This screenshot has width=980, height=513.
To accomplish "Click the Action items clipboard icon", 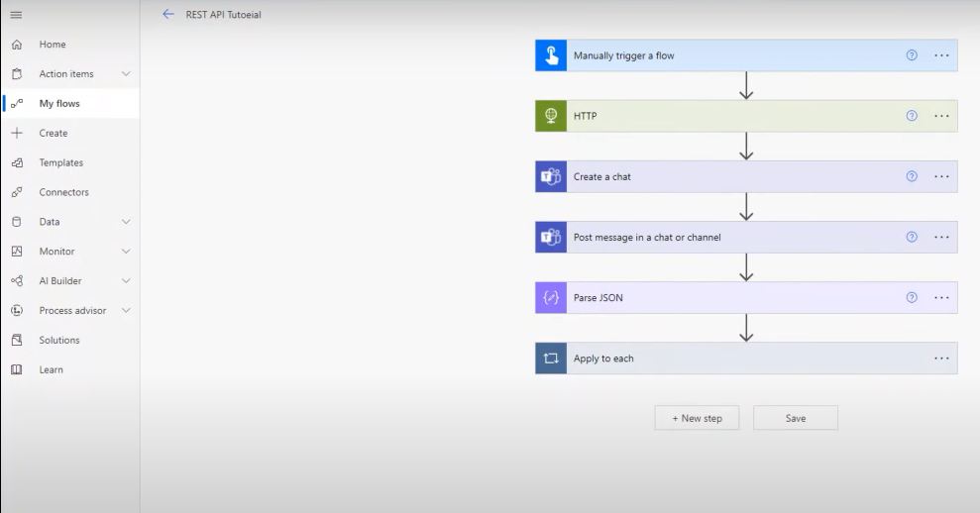I will (17, 73).
